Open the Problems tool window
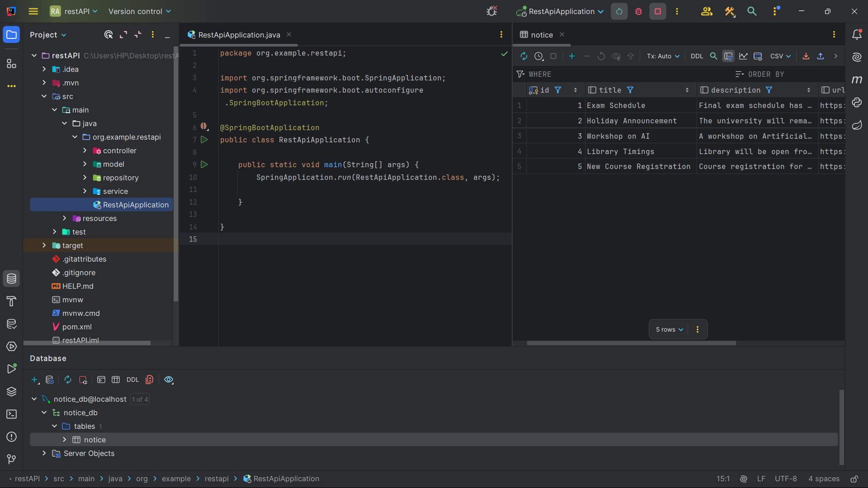 (11, 436)
